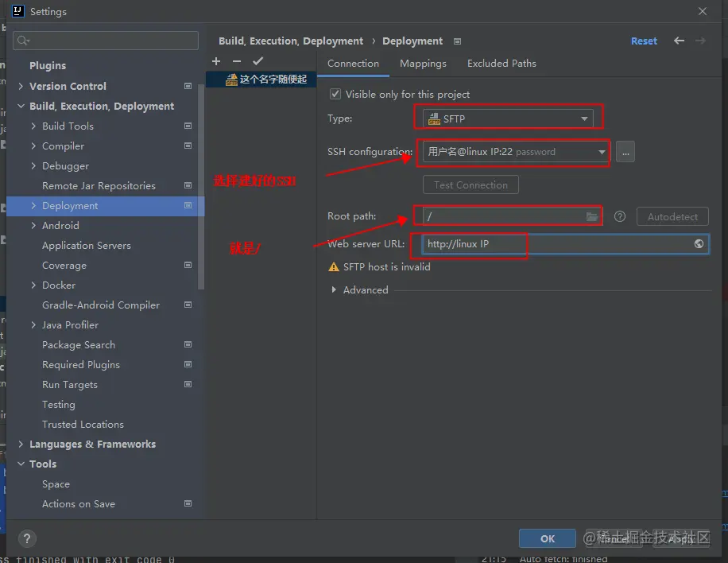Viewport: 728px width, 563px height.
Task: Add a new deployment server with plus icon
Action: point(216,61)
